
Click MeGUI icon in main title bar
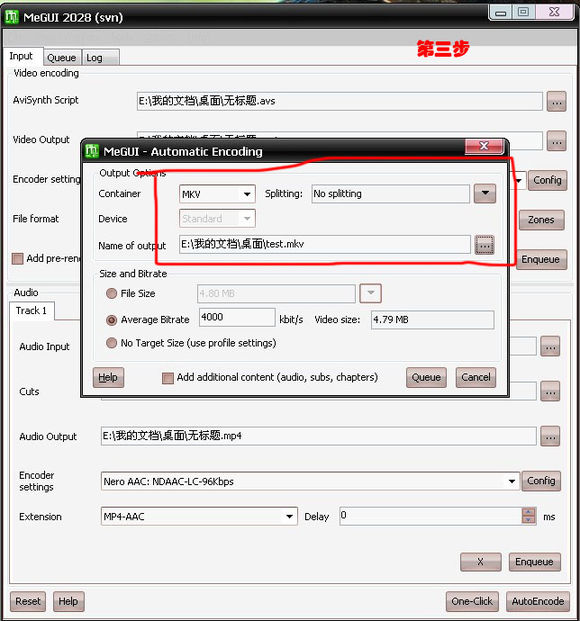pos(11,17)
